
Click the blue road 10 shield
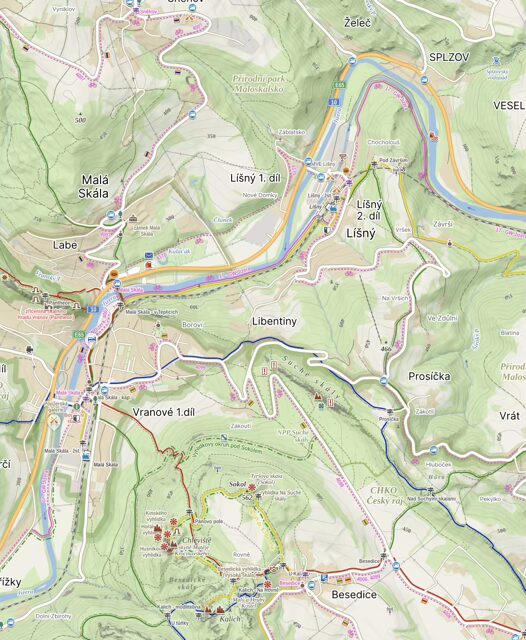tap(334, 102)
